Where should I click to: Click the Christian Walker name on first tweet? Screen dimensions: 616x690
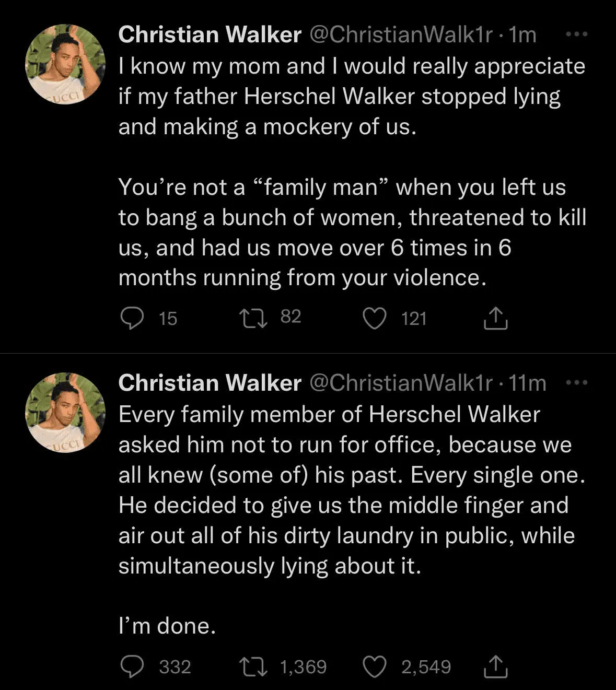[210, 35]
